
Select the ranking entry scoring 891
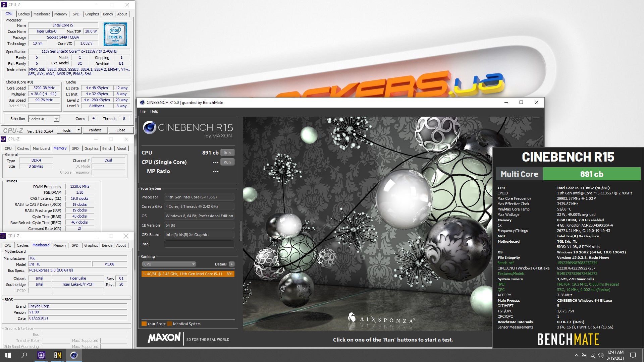point(188,274)
